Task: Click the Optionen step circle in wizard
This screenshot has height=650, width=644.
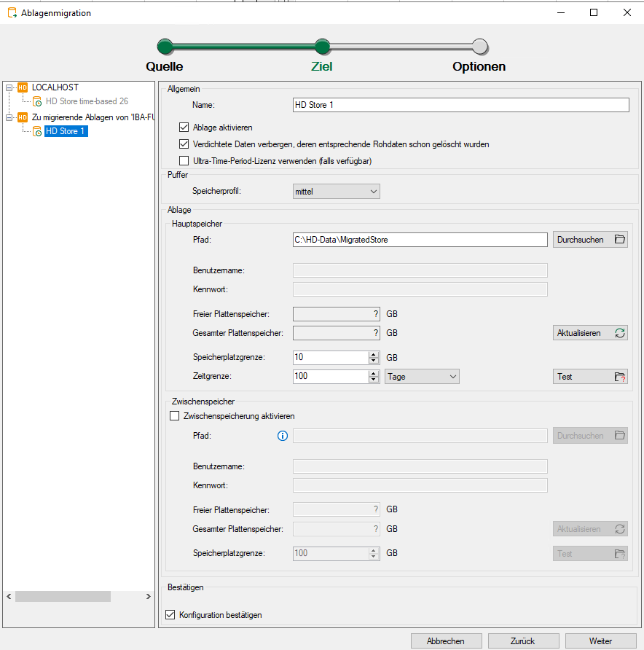Action: pyautogui.click(x=479, y=47)
